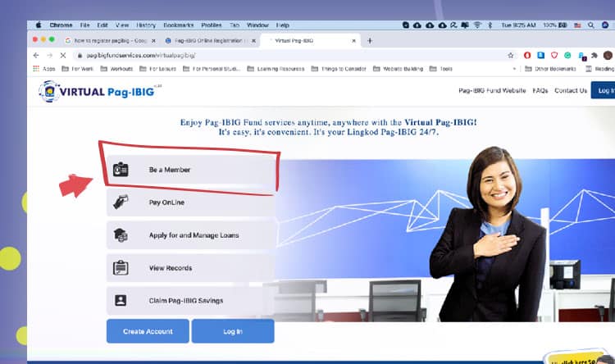Open the Apple menu
This screenshot has height=364, width=615.
point(39,25)
